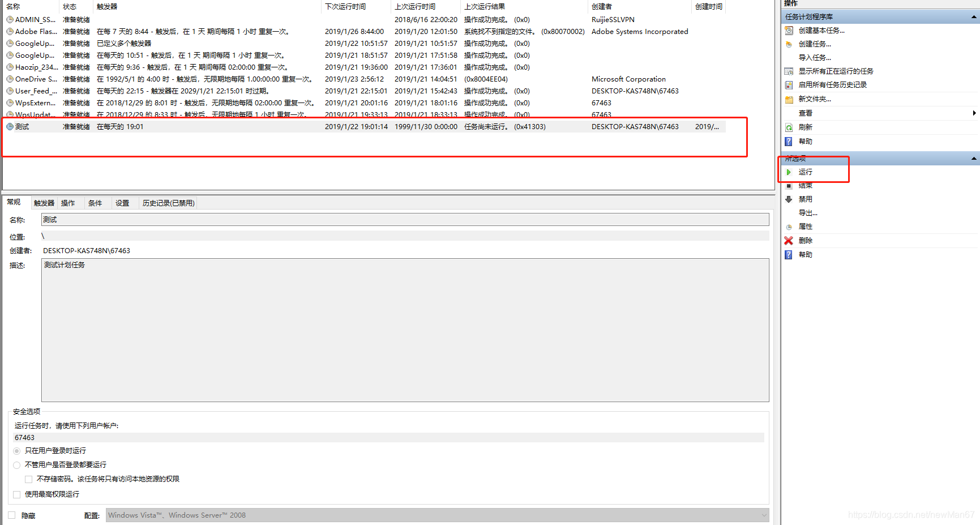980x525 pixels.
Task: Click 系统找不到指定的文件 result cell
Action: coord(524,32)
